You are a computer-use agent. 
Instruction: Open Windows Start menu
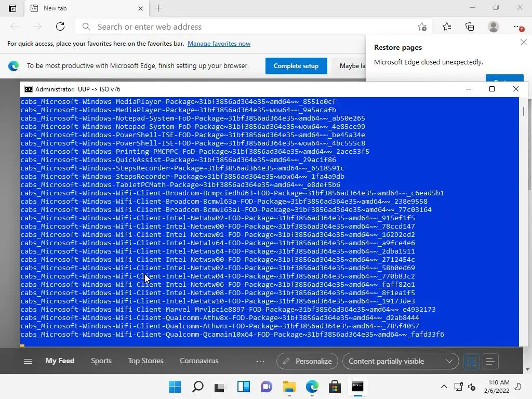click(x=175, y=387)
